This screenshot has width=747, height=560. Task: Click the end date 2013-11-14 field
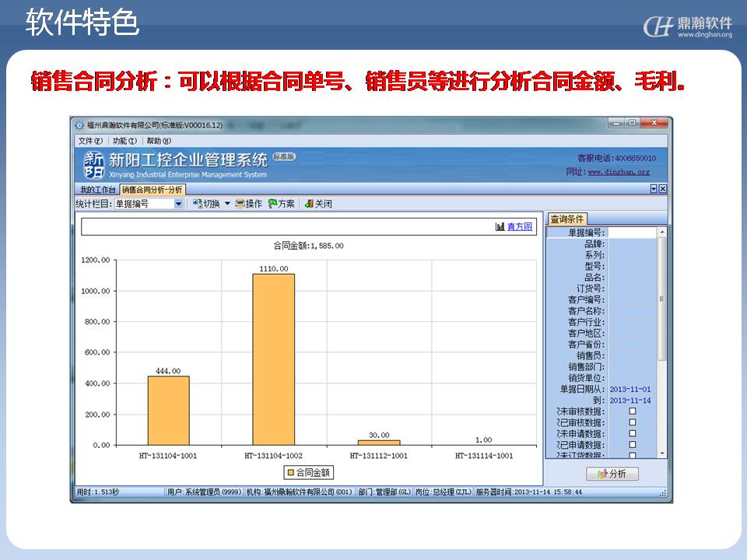click(x=632, y=401)
